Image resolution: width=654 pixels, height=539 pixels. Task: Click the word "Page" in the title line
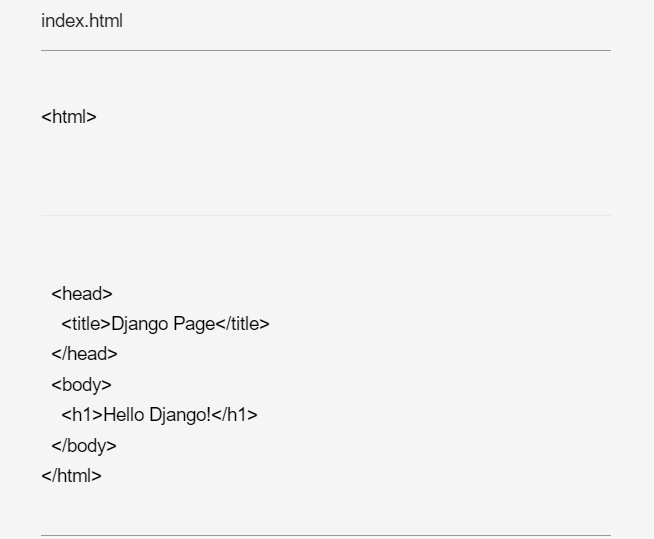[194, 324]
